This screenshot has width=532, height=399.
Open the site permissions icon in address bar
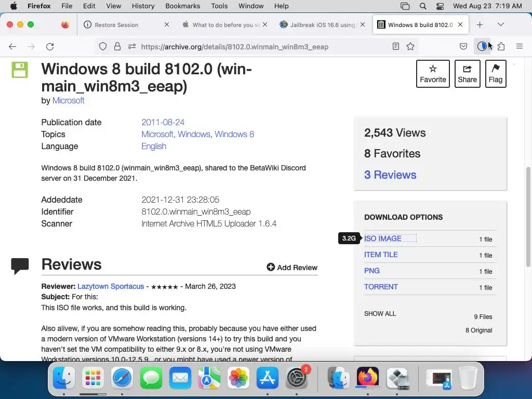point(132,46)
